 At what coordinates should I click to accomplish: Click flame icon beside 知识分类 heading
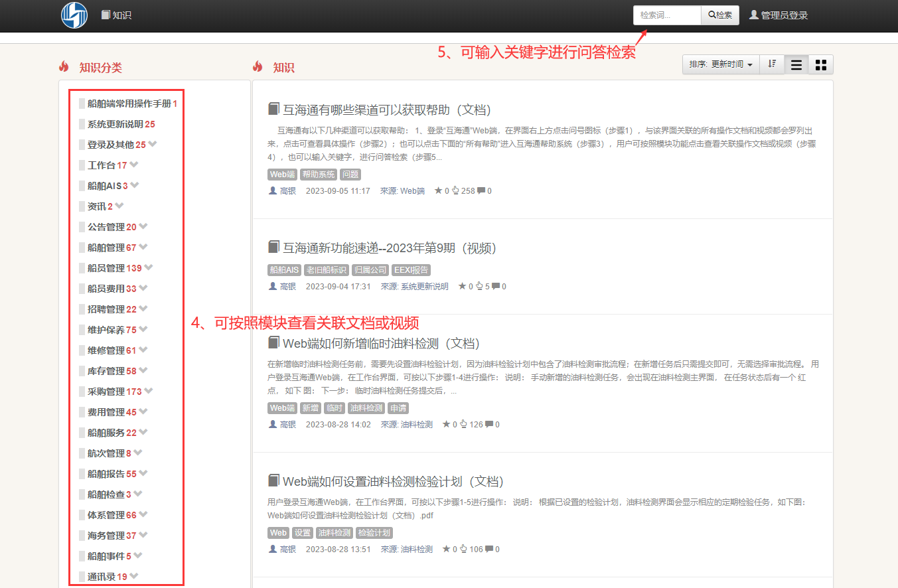[x=64, y=66]
